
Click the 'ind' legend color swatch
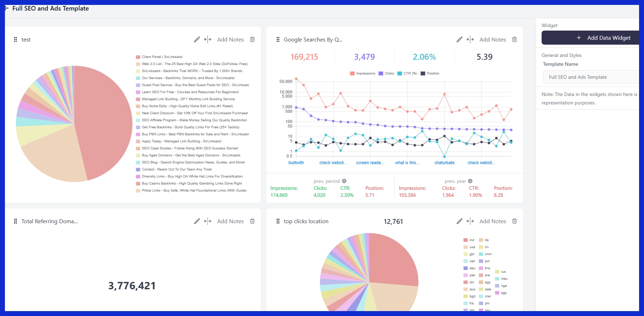pos(466,240)
